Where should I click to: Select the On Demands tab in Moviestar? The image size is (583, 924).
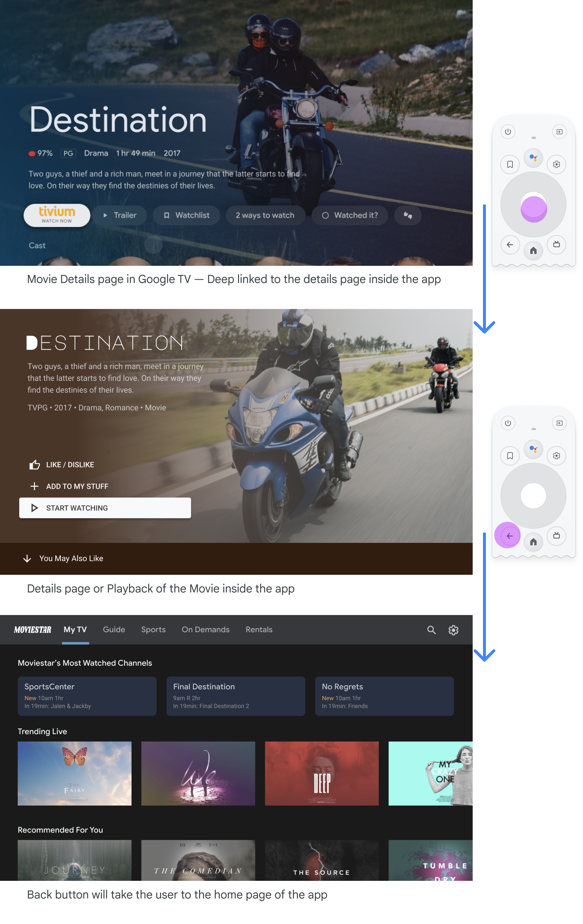point(205,629)
